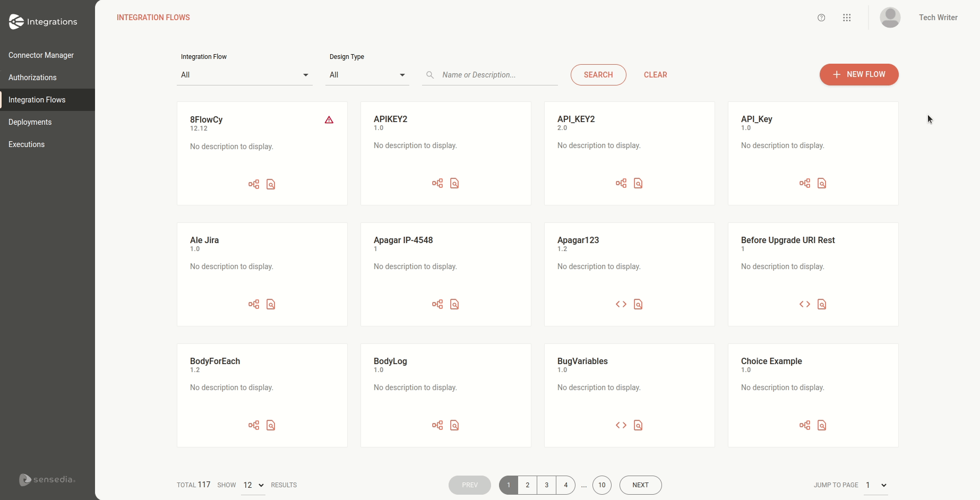Click the Tech Writer profile avatar
Viewport: 980px width, 500px height.
click(x=890, y=18)
